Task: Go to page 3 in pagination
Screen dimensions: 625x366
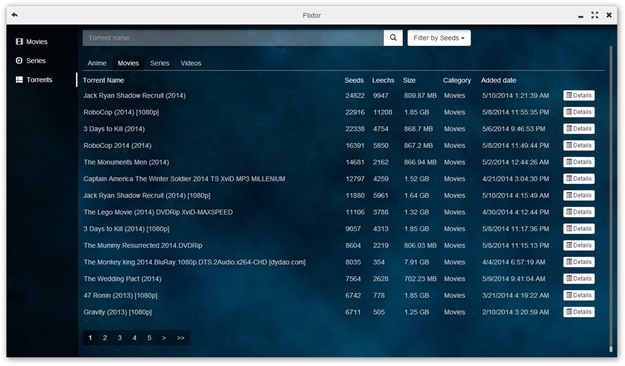Action: click(x=120, y=338)
